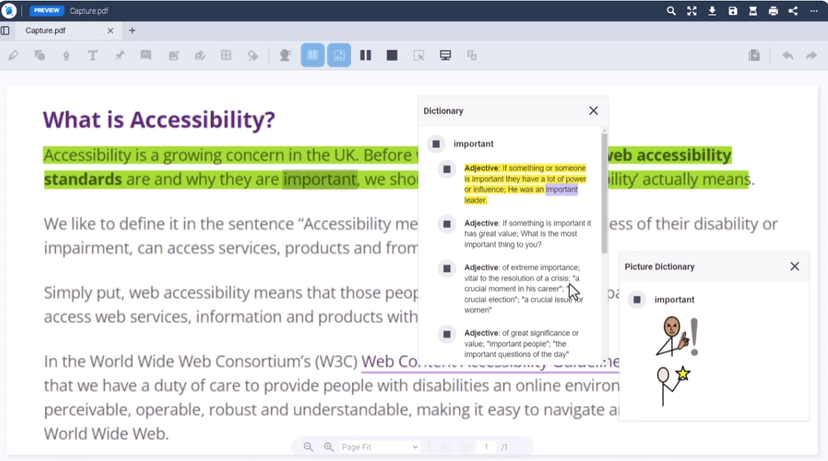This screenshot has height=461, width=828.
Task: Toggle the sidebar panel
Action: (x=5, y=31)
